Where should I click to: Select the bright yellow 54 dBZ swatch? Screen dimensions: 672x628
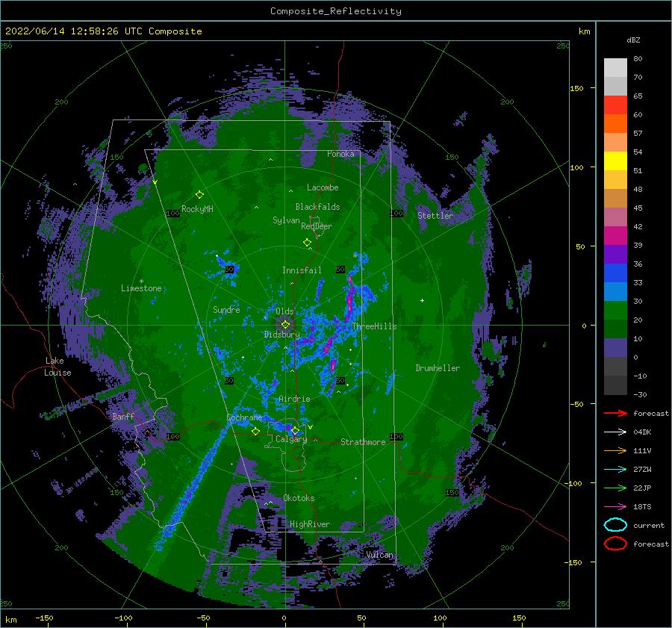point(615,161)
